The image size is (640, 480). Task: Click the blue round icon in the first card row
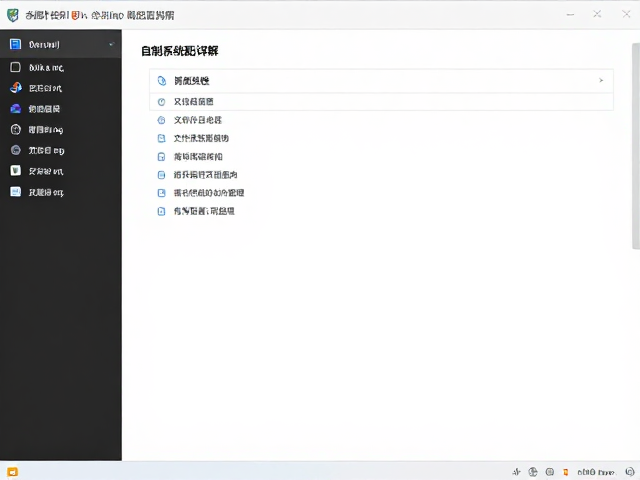(162, 81)
